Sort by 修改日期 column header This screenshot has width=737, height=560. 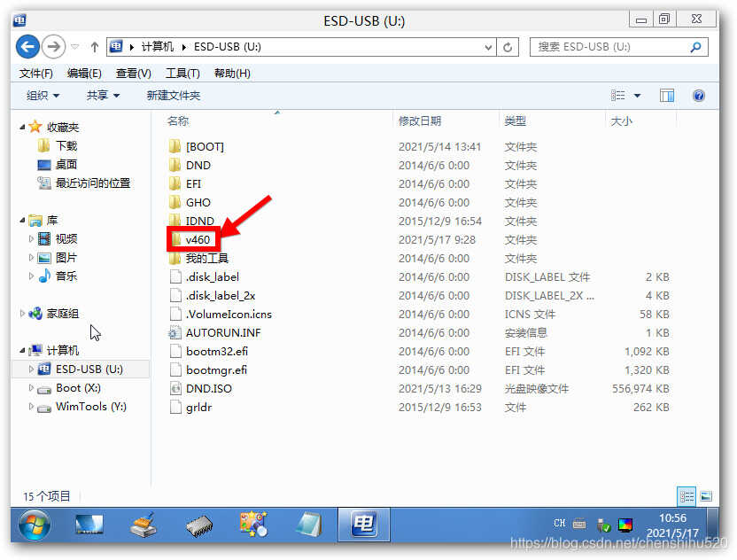pyautogui.click(x=420, y=121)
